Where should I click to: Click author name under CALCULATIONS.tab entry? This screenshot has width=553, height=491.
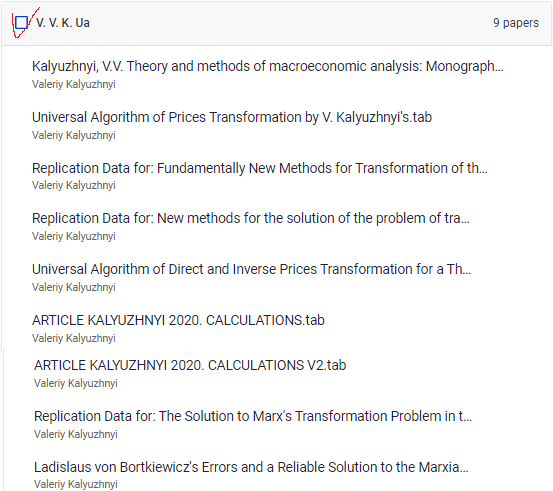click(x=74, y=338)
